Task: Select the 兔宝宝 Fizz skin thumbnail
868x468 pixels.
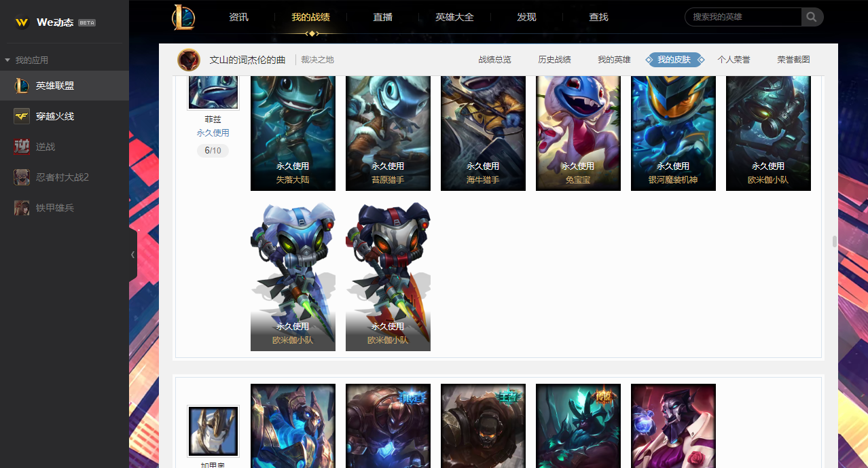Action: 578,133
